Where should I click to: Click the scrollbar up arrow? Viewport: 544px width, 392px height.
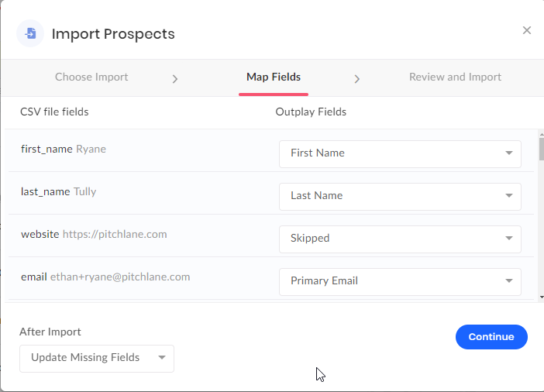[x=541, y=134]
